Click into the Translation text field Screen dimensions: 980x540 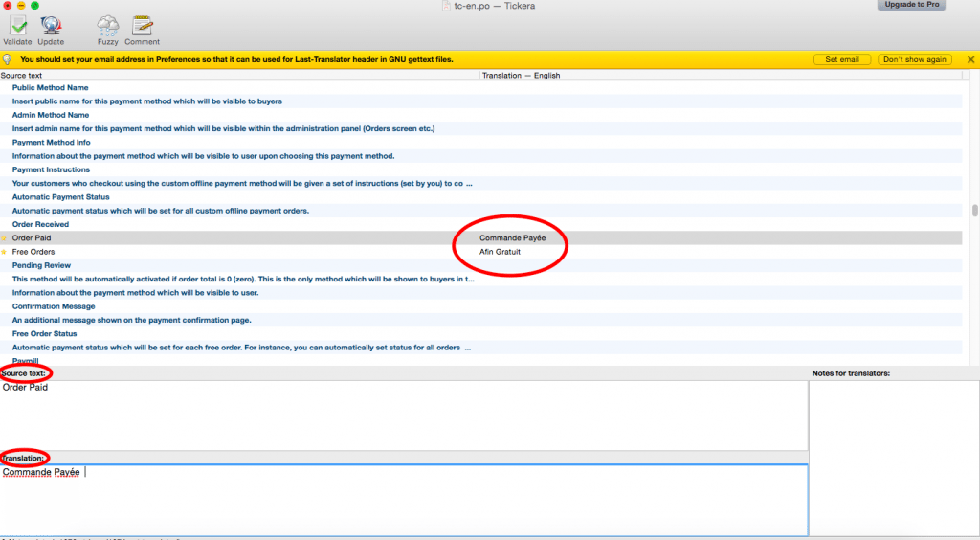coord(404,500)
